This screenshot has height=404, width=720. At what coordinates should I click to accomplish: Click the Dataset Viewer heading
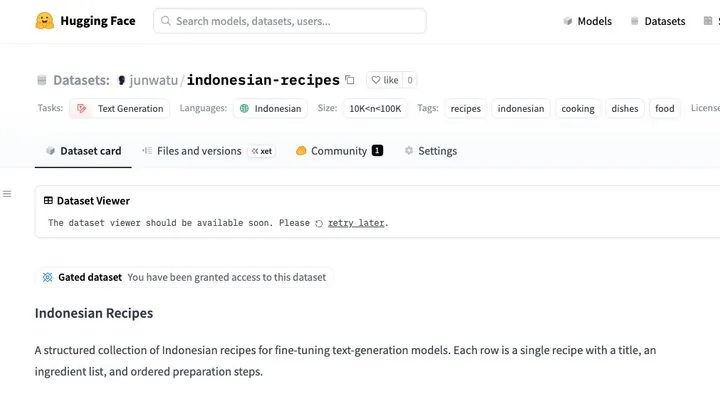[93, 201]
